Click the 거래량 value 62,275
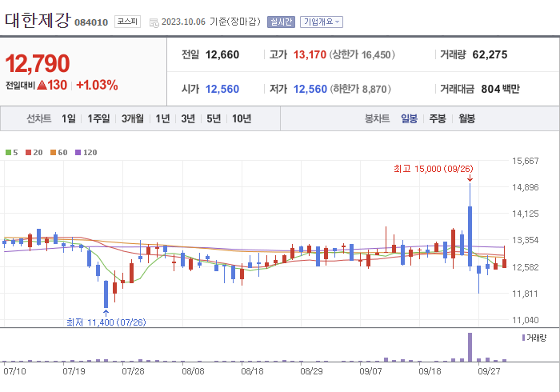560x392 pixels. pos(490,54)
